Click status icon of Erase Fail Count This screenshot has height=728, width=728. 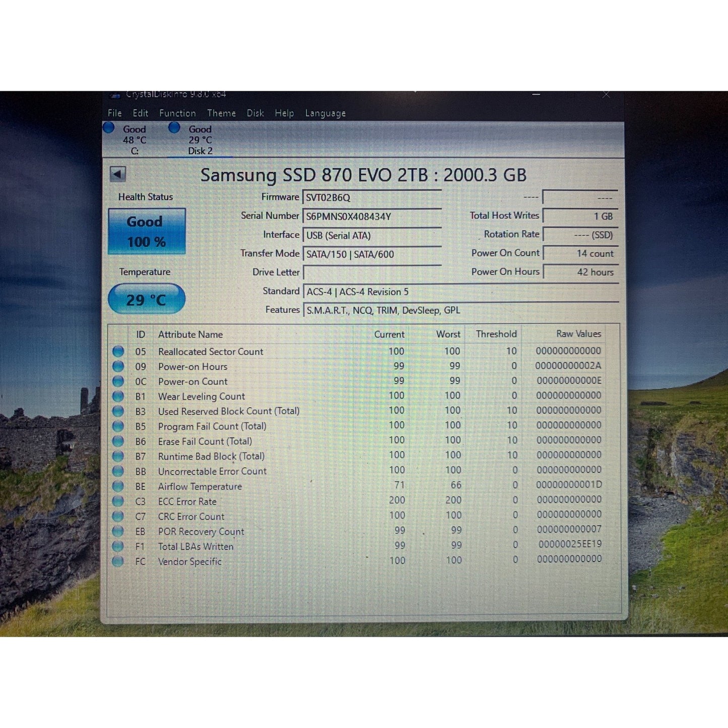[118, 441]
